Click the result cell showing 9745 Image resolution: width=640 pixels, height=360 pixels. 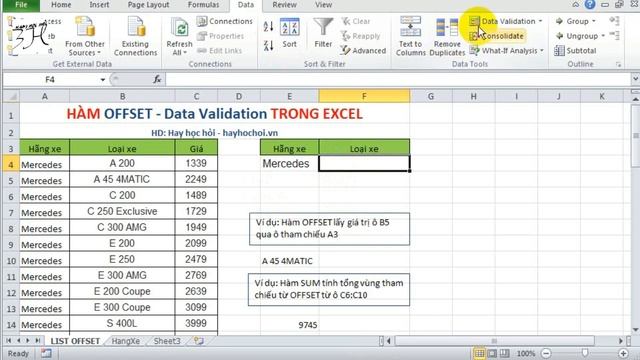(x=289, y=325)
